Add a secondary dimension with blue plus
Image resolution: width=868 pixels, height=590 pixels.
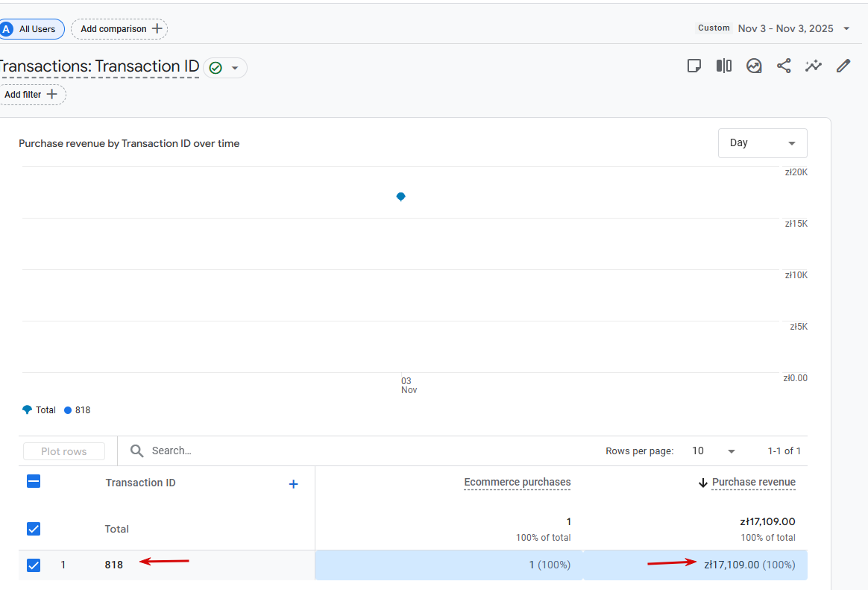coord(293,484)
